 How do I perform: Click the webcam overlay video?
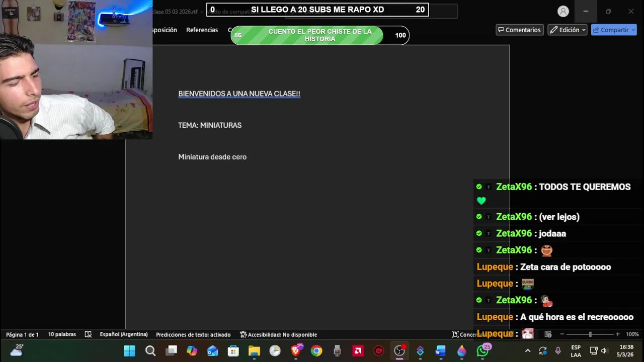[76, 69]
